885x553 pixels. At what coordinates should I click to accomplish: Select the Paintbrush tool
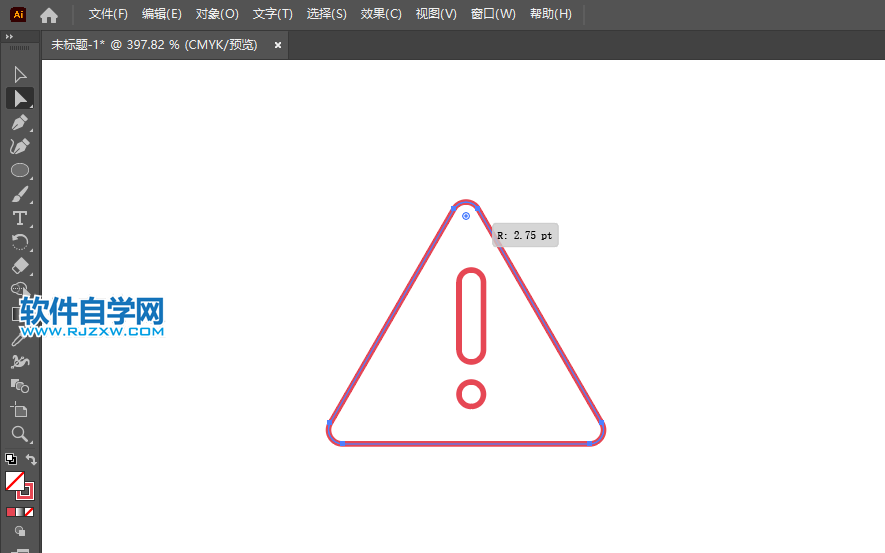[20, 194]
